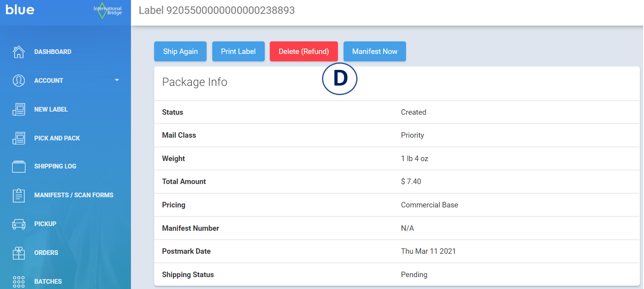Open the Dashboard home icon
644x289 pixels.
pos(19,51)
